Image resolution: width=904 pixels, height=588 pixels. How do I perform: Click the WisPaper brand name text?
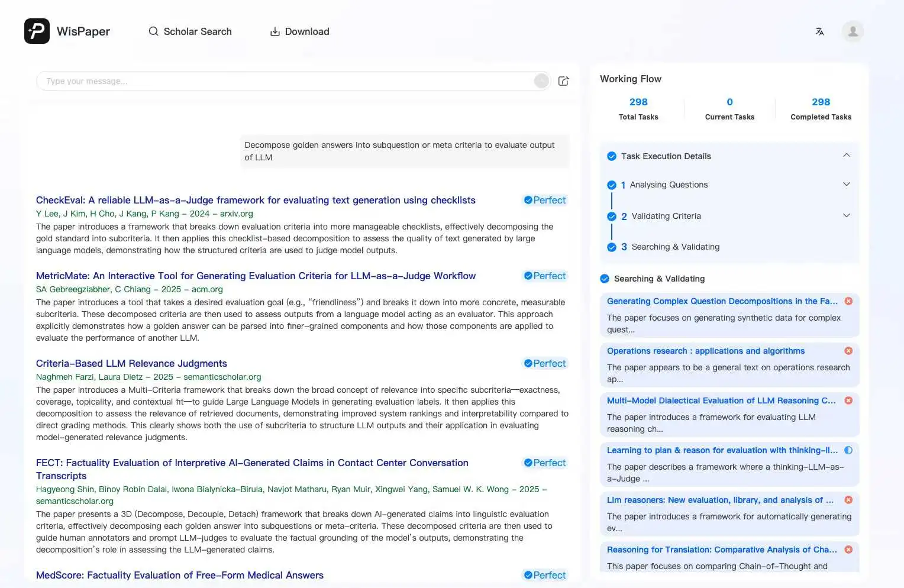pyautogui.click(x=83, y=31)
